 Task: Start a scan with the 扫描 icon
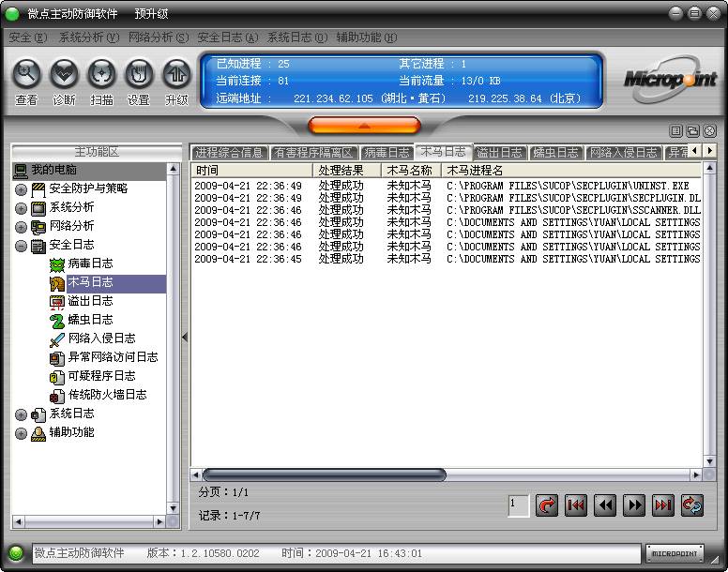point(101,74)
